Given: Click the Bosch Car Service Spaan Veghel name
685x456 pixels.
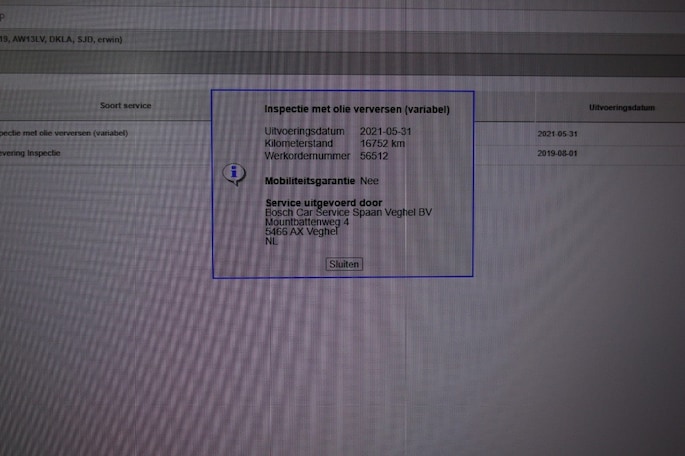Looking at the screenshot, I should click(348, 212).
